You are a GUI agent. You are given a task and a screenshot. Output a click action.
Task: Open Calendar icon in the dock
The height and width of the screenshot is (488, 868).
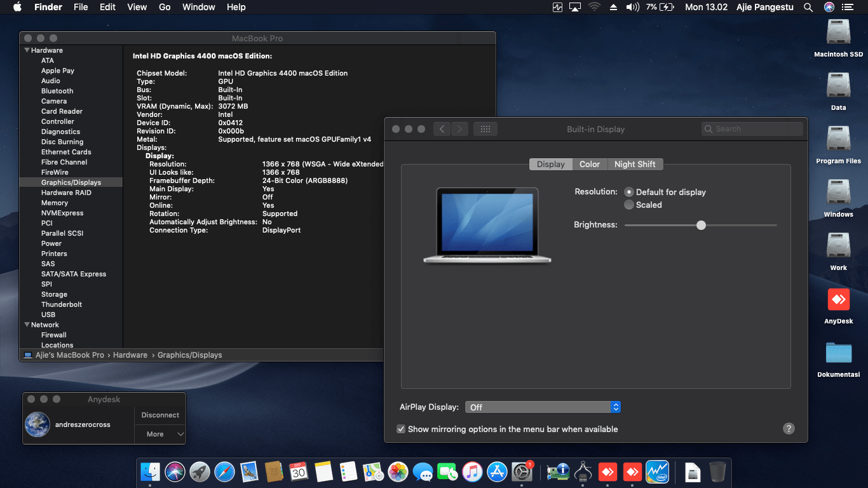coord(299,471)
